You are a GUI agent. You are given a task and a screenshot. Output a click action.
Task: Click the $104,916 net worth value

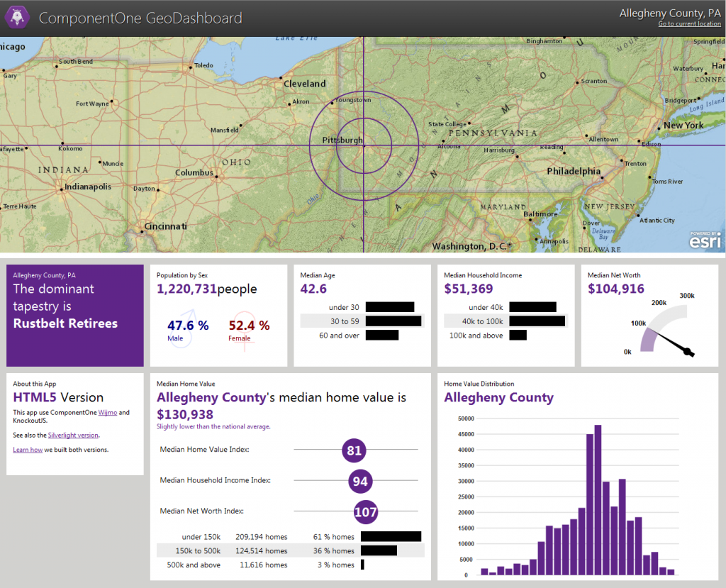click(x=616, y=289)
